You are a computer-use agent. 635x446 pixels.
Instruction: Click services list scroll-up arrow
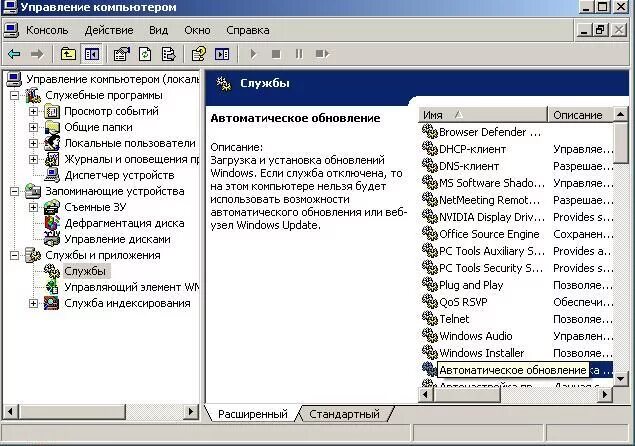click(x=620, y=115)
